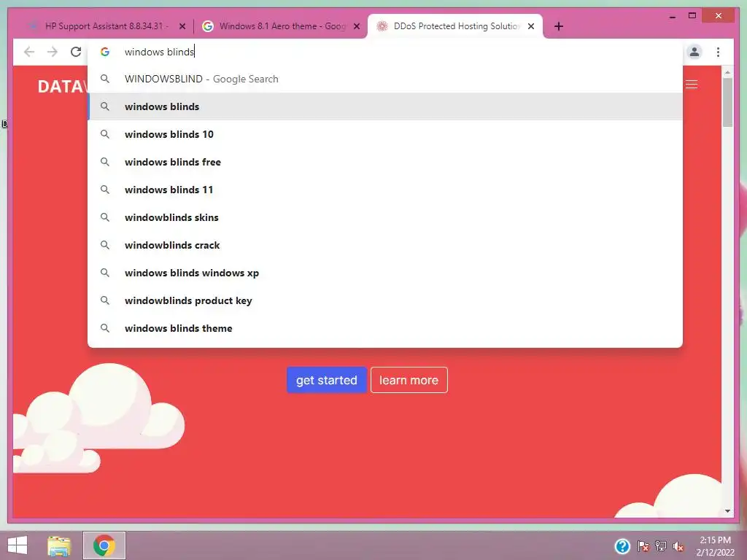
Task: Click search icon beside 'windowblinds skins'
Action: point(105,217)
